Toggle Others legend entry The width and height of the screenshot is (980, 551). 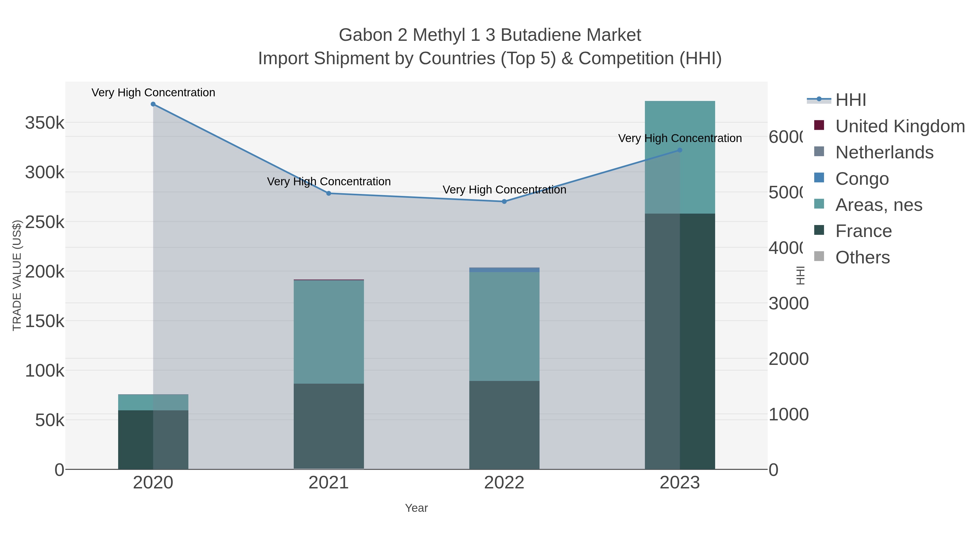point(852,257)
